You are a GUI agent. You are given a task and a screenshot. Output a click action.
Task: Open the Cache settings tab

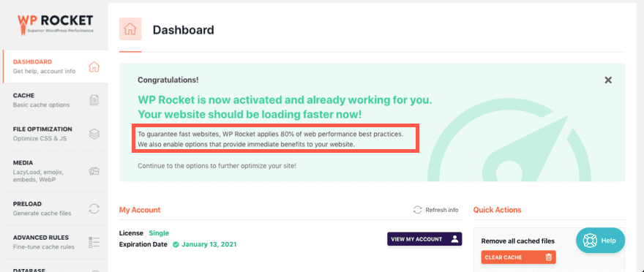pos(55,99)
